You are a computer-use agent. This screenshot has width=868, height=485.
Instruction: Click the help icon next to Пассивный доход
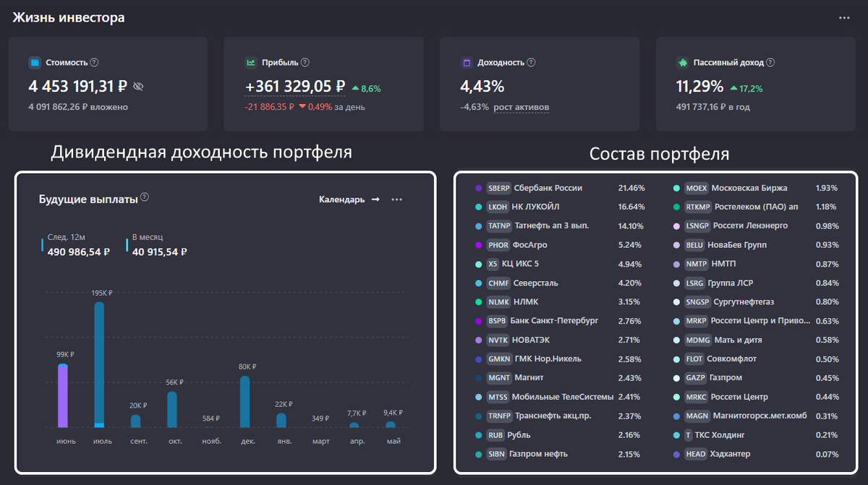pos(770,62)
